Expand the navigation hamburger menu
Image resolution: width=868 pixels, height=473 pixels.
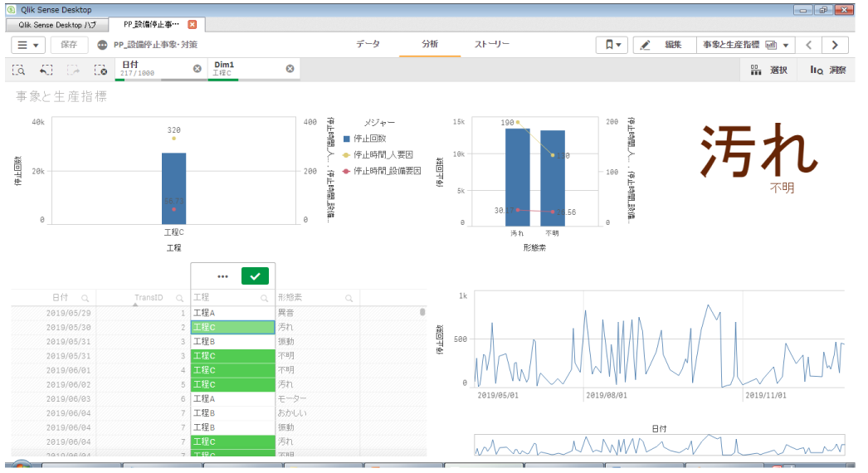point(28,45)
